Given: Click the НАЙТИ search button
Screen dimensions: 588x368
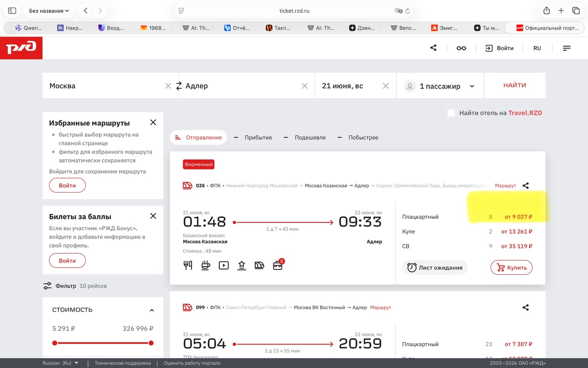Looking at the screenshot, I should coord(514,85).
